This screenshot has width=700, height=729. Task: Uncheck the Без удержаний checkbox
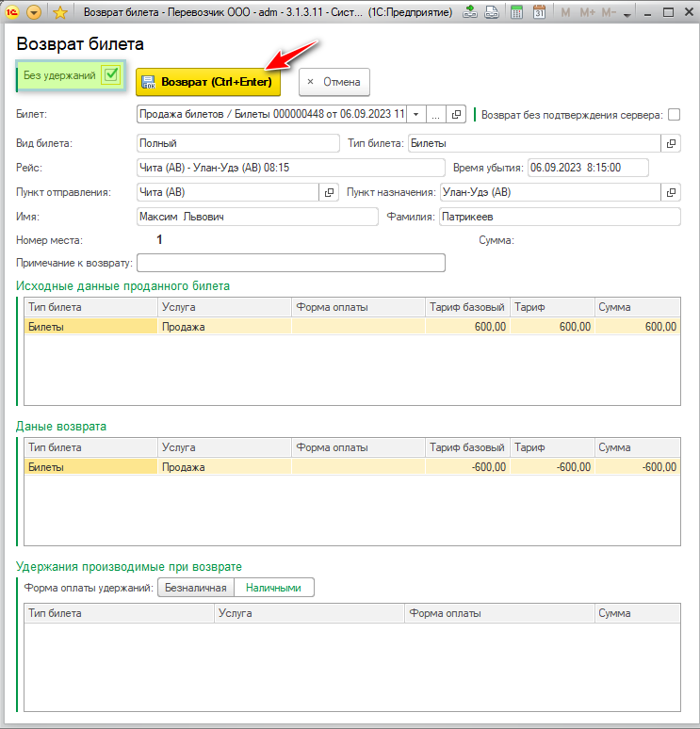click(111, 75)
